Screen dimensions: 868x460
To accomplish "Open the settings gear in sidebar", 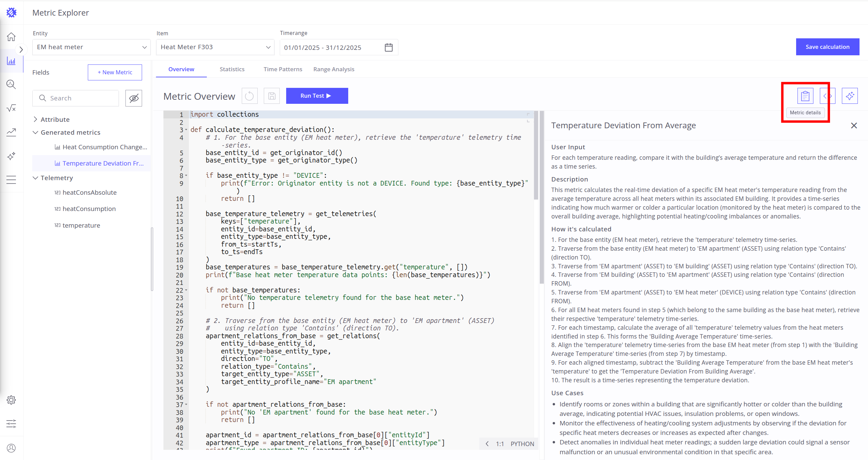I will coord(11,400).
